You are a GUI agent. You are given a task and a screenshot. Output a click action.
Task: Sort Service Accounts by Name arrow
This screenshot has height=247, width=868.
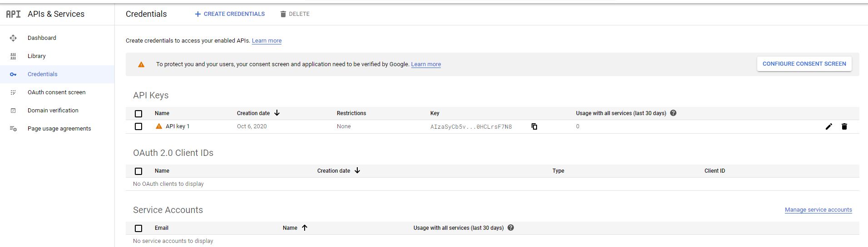[305, 228]
